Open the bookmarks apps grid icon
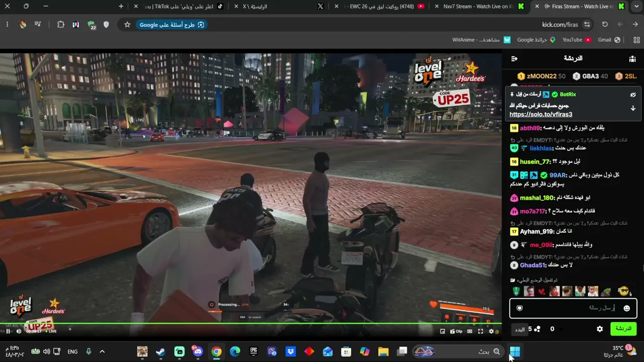644x362 pixels. (636, 40)
